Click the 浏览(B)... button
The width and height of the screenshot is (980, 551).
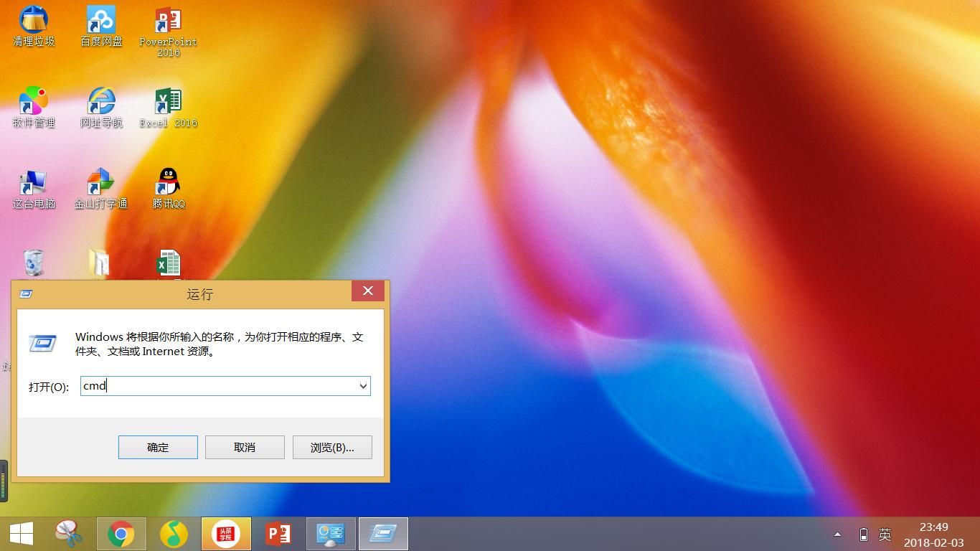point(331,447)
